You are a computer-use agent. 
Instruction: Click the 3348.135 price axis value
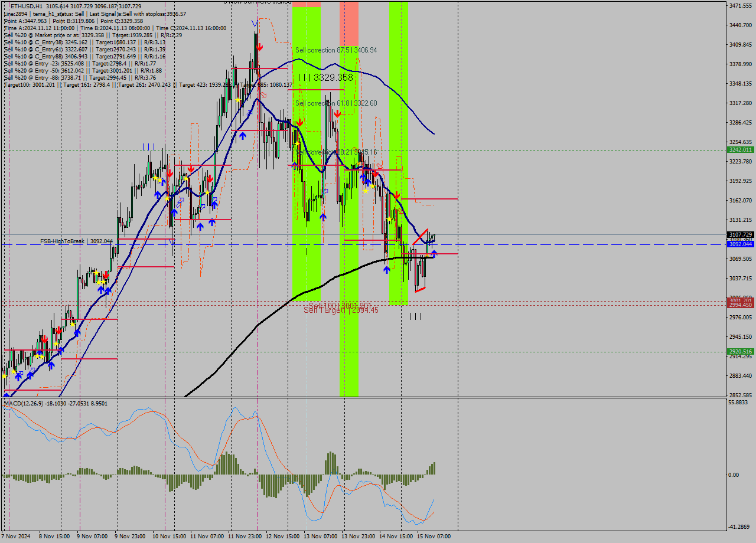(740, 83)
